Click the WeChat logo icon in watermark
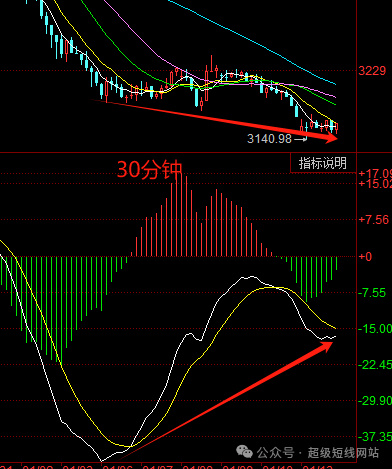 click(244, 452)
